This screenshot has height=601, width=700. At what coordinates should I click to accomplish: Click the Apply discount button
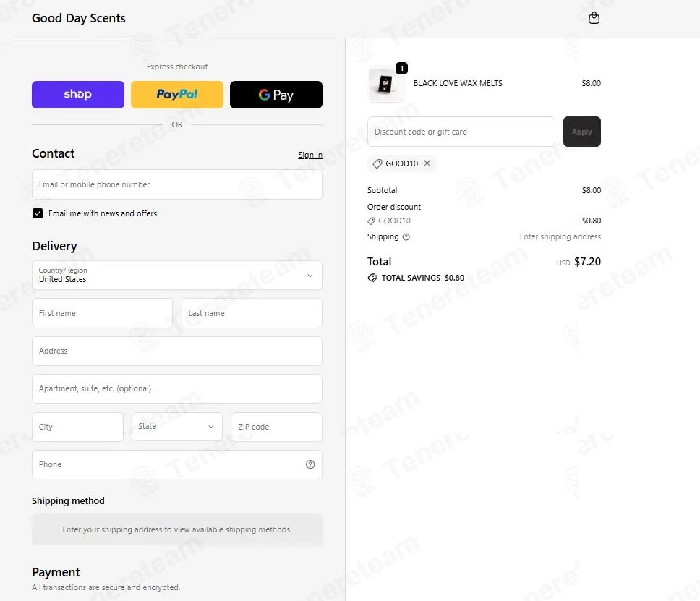pyautogui.click(x=582, y=132)
